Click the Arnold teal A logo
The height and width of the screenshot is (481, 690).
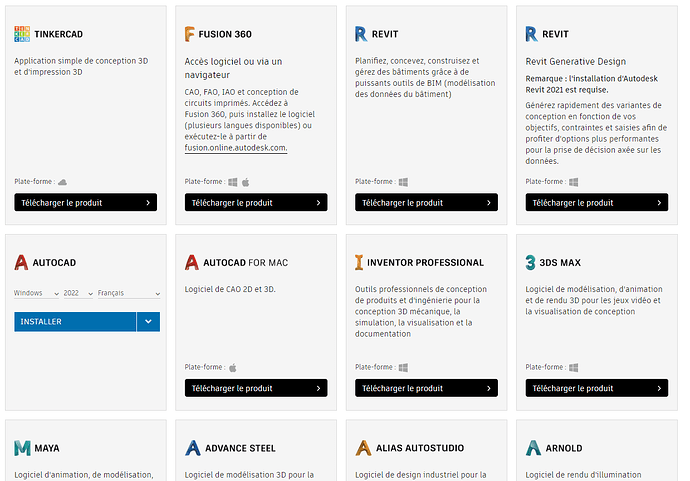click(533, 448)
